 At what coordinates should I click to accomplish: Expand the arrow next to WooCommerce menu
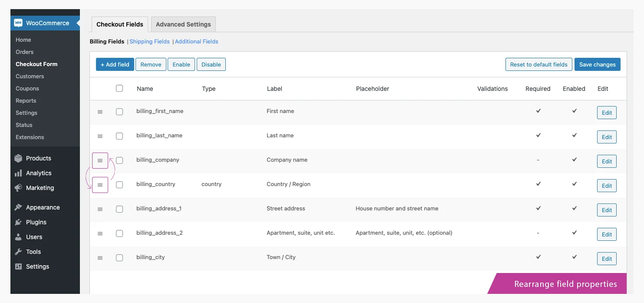79,23
